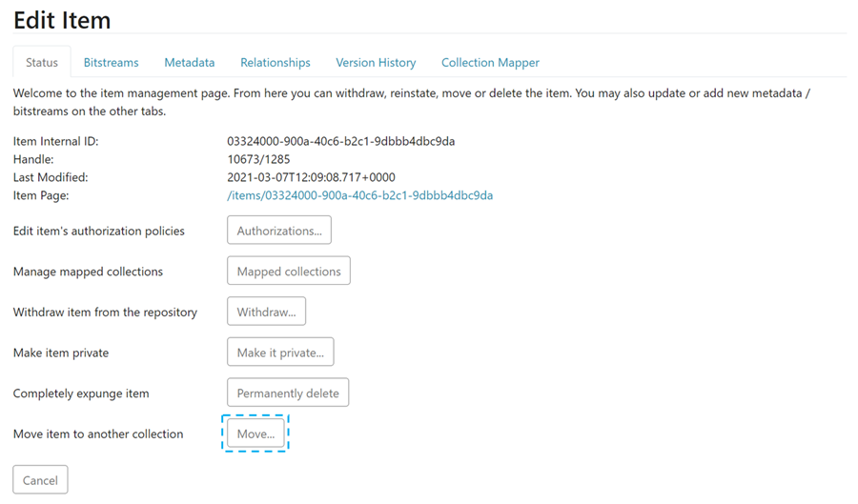
Task: View the Version History tab
Action: pos(376,62)
